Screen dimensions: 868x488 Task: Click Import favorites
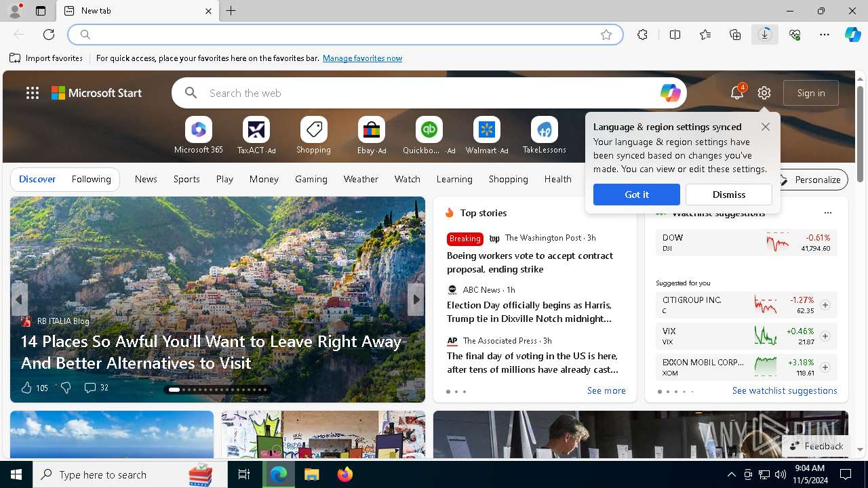46,58
